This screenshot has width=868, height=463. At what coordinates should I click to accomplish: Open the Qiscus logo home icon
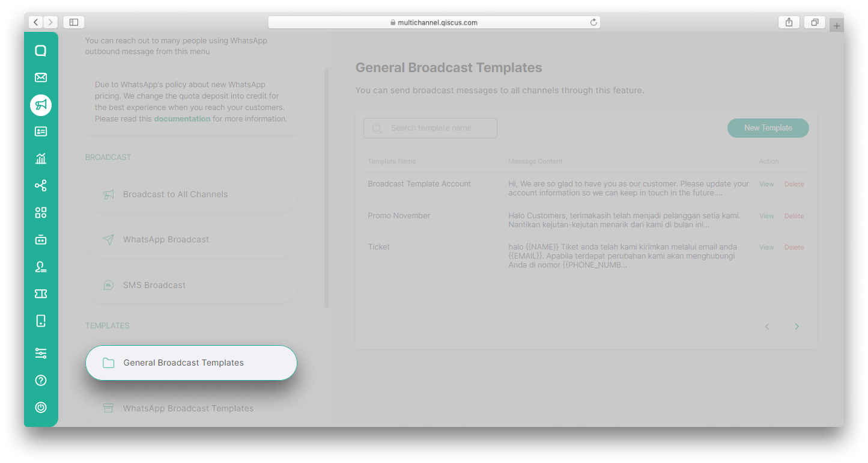coord(41,51)
